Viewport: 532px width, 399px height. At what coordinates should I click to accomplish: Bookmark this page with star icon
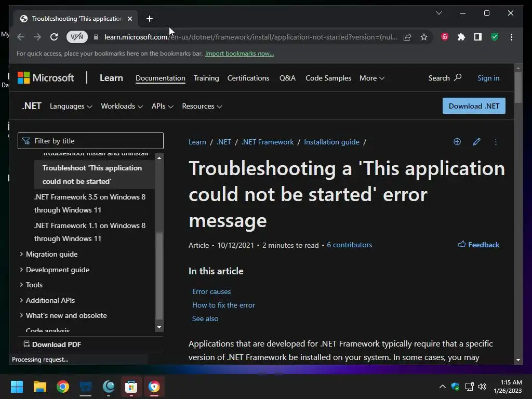(x=424, y=37)
